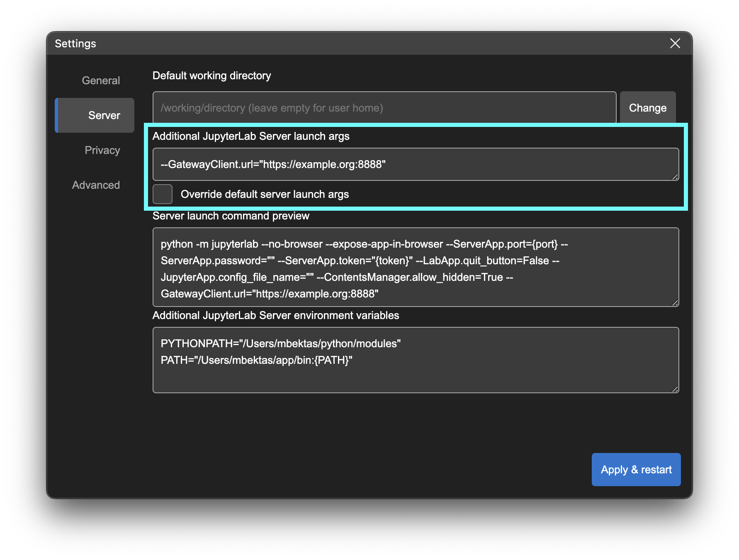Open the General settings tab
This screenshot has width=739, height=560.
(101, 80)
